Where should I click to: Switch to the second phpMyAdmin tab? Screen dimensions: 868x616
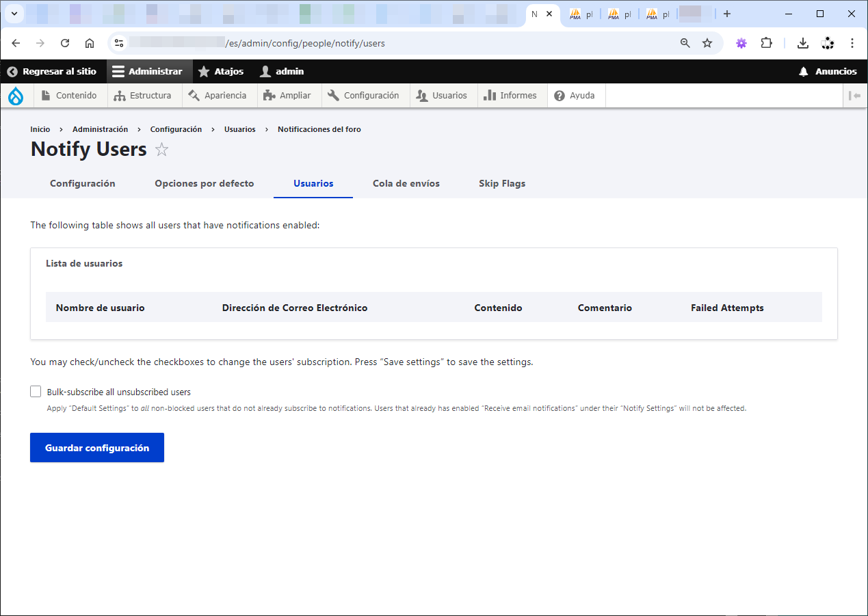[x=620, y=14]
